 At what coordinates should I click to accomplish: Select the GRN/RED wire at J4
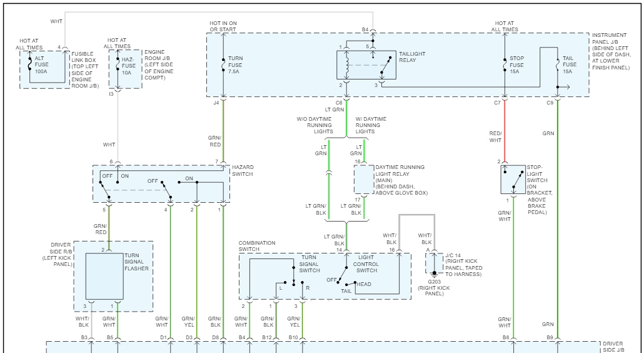click(x=223, y=131)
